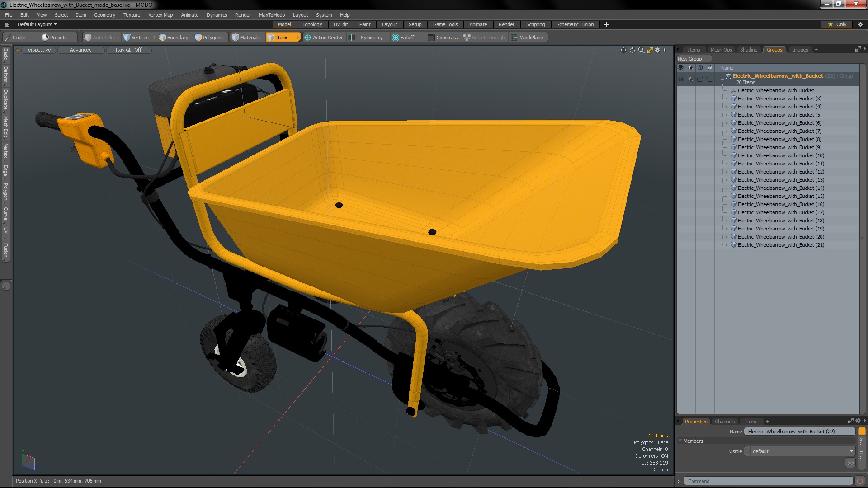Image resolution: width=868 pixels, height=488 pixels.
Task: Select Materials selection mode
Action: tap(246, 38)
